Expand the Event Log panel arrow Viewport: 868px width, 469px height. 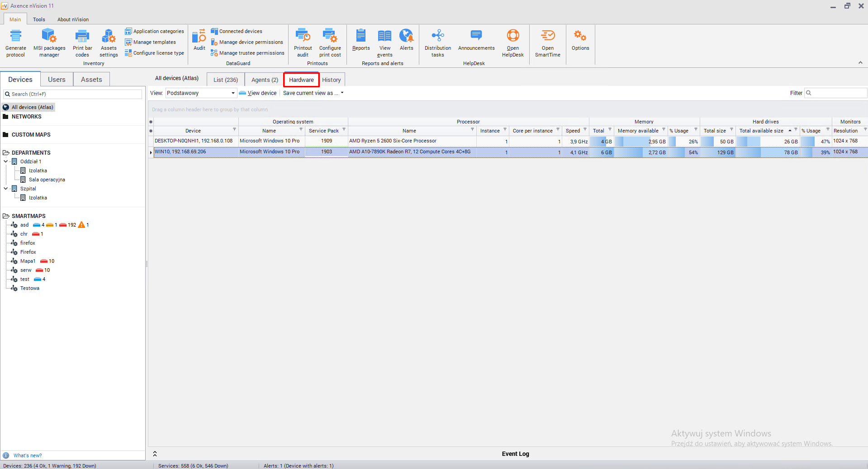pos(155,454)
